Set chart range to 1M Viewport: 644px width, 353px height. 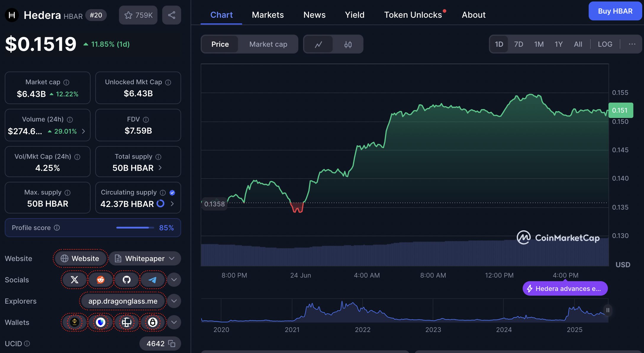539,44
